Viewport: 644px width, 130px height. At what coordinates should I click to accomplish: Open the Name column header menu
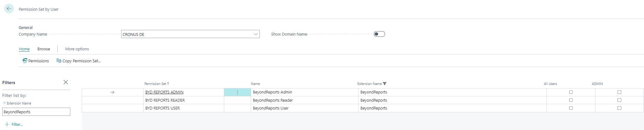[x=255, y=84]
